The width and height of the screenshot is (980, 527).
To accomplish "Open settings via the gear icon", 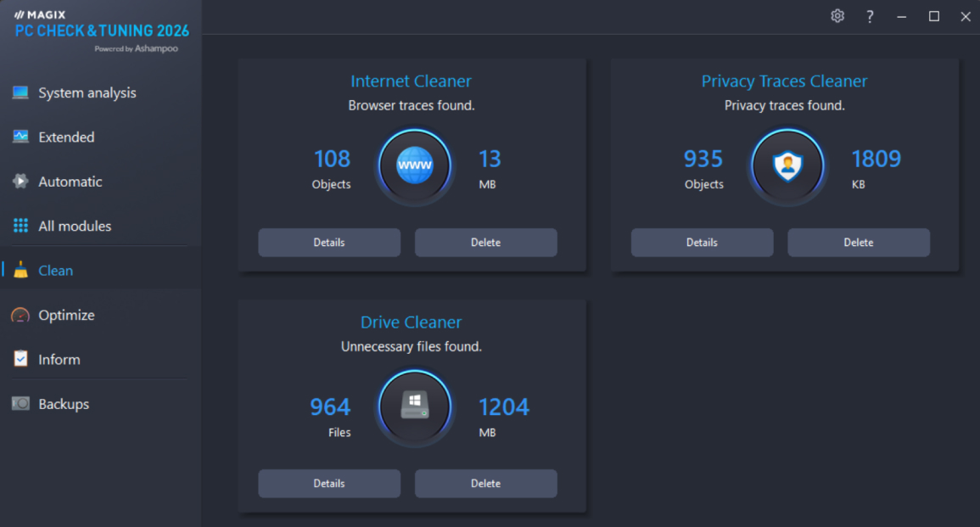I will click(x=837, y=16).
